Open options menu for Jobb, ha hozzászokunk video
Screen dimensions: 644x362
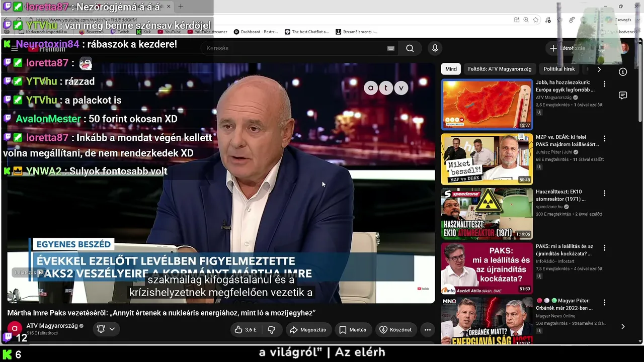(604, 84)
